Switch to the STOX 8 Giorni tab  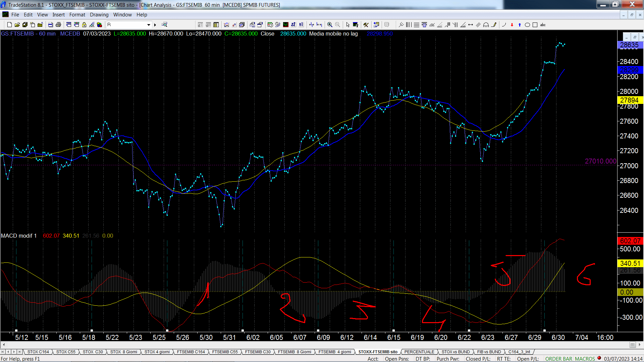click(x=123, y=352)
